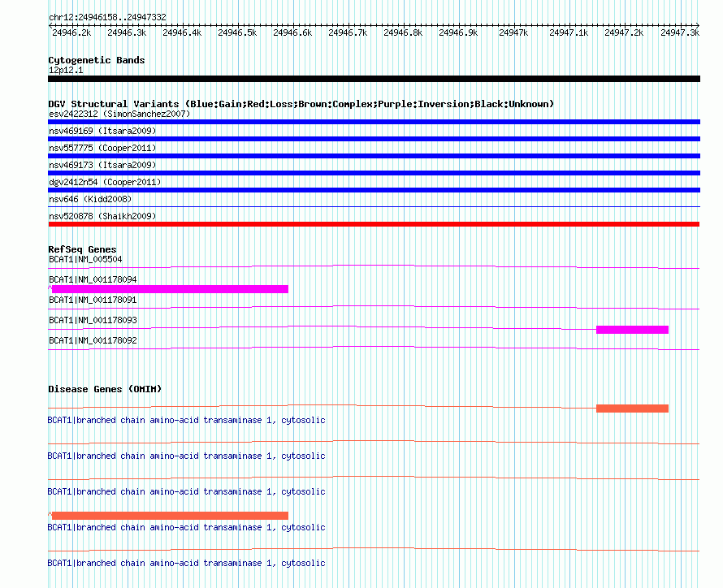Open the esv2422312 (SimonSanchez2007) variant label

pyautogui.click(x=119, y=114)
